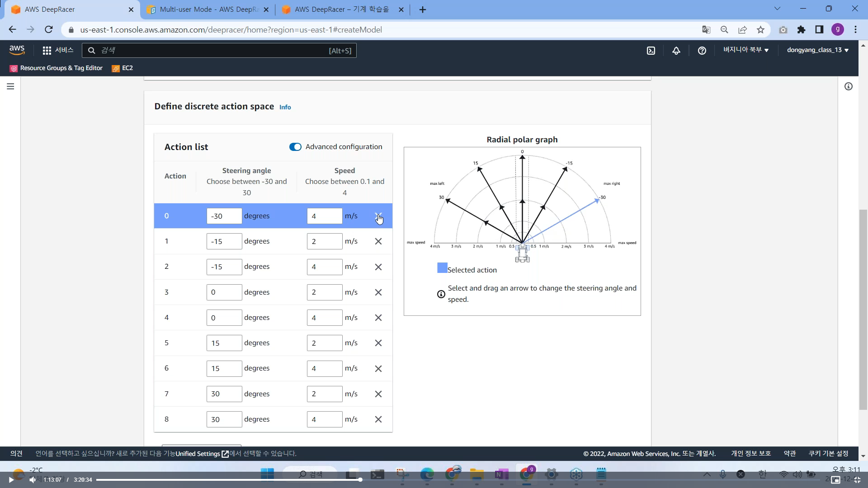Open the browser tab search chevron

(777, 9)
